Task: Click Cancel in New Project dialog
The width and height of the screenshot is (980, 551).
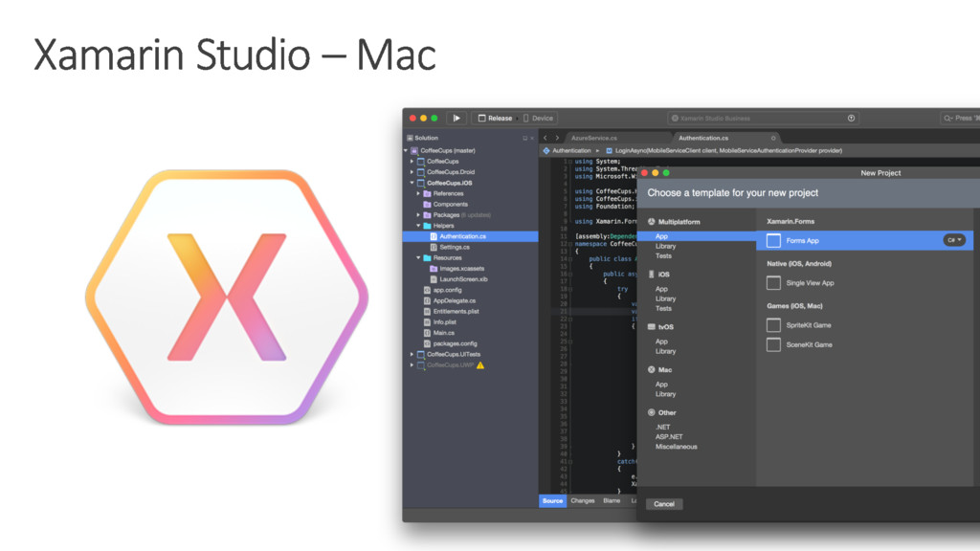Action: click(x=664, y=504)
